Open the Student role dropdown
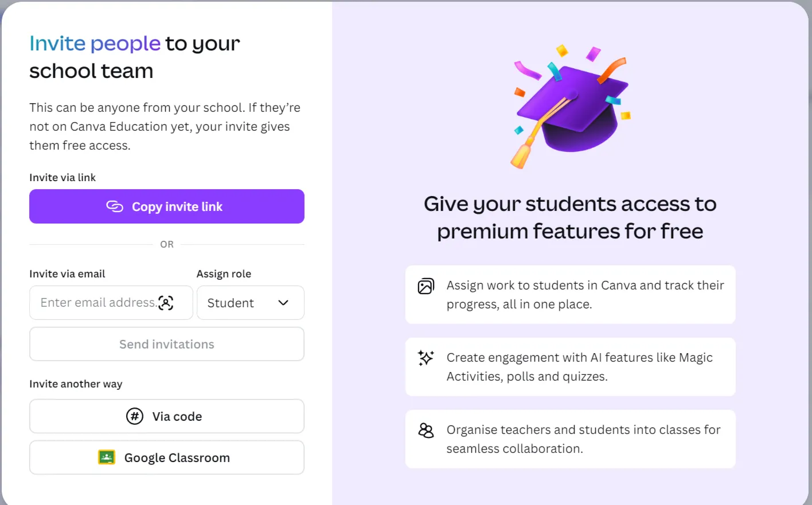 [251, 303]
